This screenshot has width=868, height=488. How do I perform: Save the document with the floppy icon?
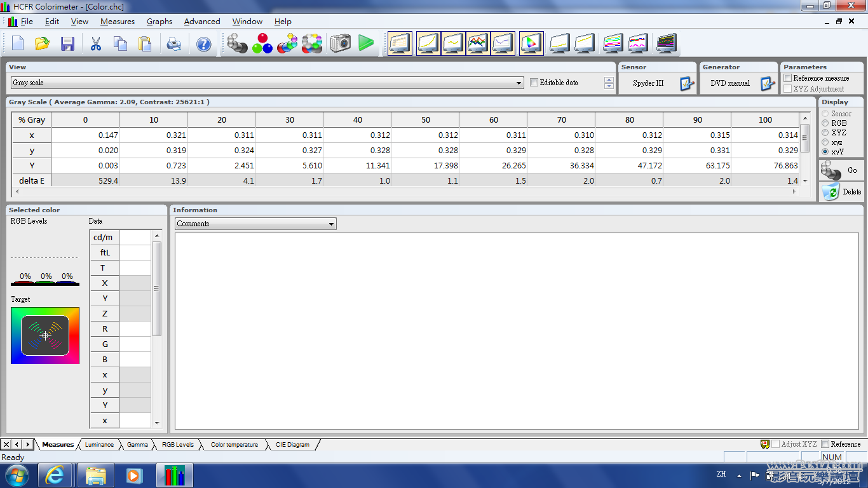point(67,44)
